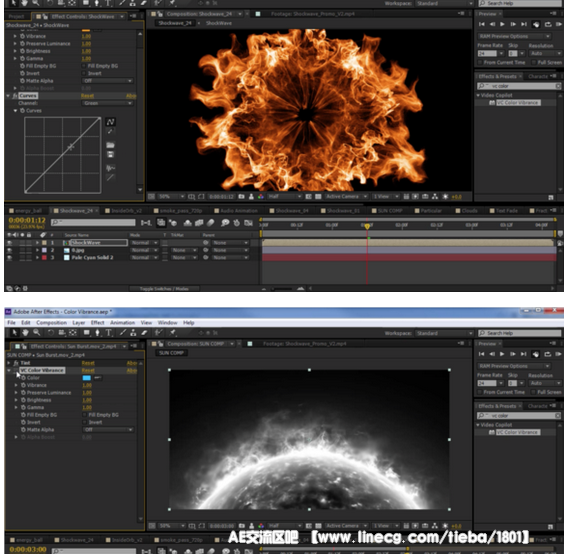This screenshot has height=554, width=564.
Task: Open RAM Preview Options dropdown in upper panel
Action: (514, 36)
